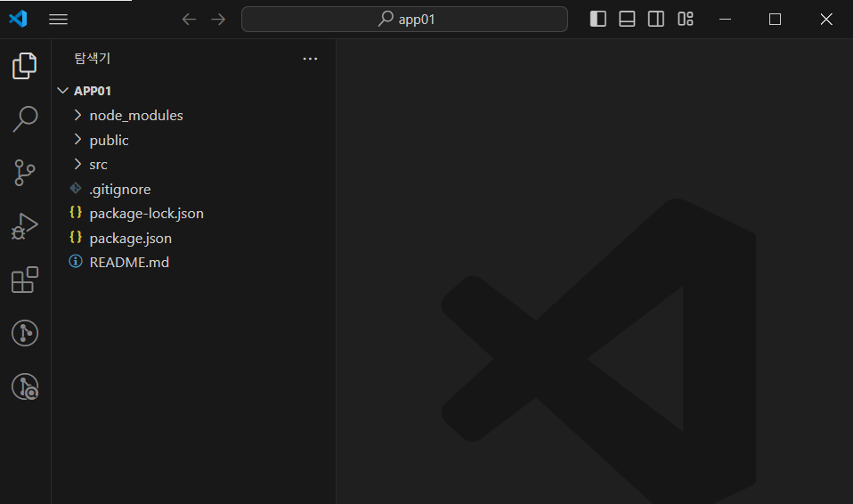Click the app01 command center search box
The height and width of the screenshot is (504, 853).
click(404, 19)
